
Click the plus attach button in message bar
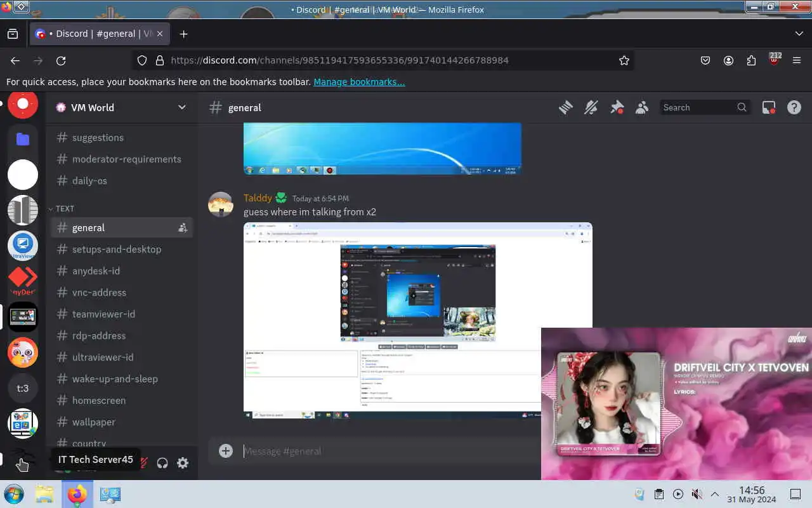(x=226, y=451)
